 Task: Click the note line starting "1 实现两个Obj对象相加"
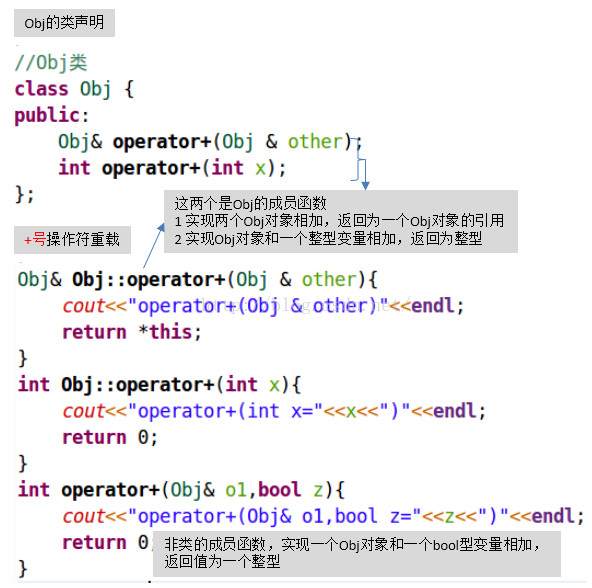pyautogui.click(x=339, y=221)
